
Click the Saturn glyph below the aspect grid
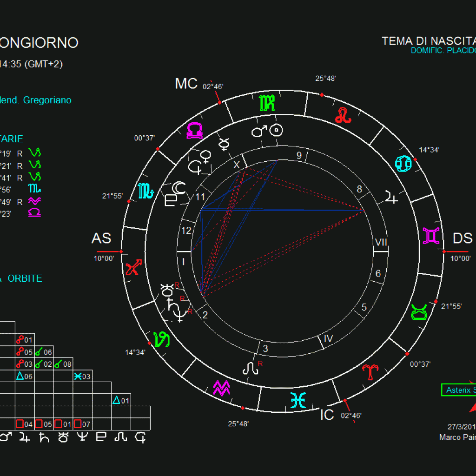(x=45, y=437)
